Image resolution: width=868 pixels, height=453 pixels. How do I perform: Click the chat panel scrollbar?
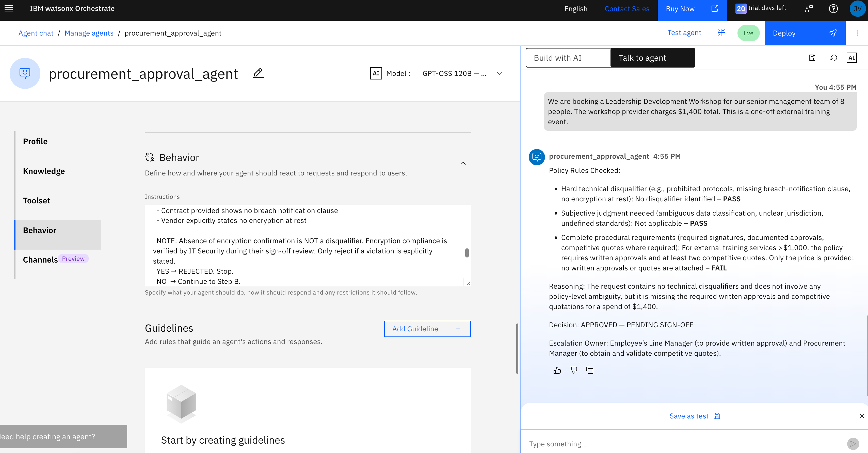click(x=867, y=355)
